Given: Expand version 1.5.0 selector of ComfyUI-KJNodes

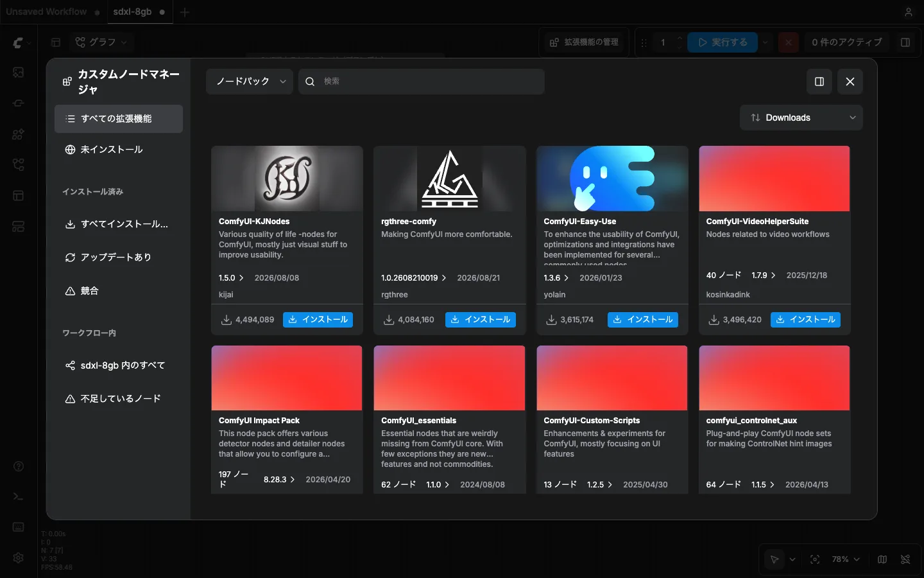Looking at the screenshot, I should coord(231,278).
